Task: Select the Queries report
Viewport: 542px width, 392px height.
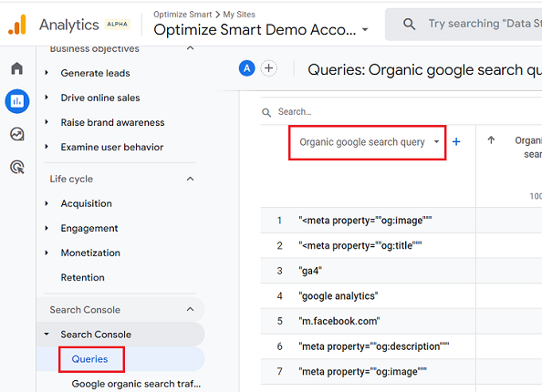Action: pos(89,359)
